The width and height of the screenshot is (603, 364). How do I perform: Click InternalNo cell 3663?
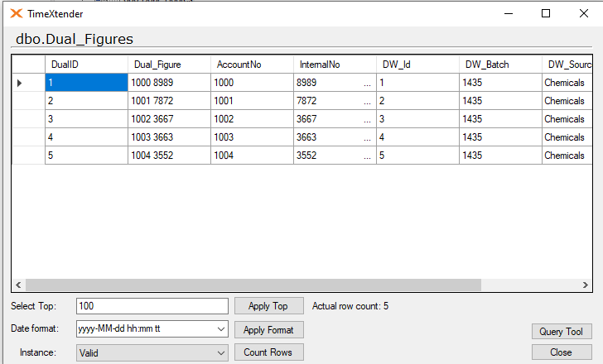click(x=335, y=137)
